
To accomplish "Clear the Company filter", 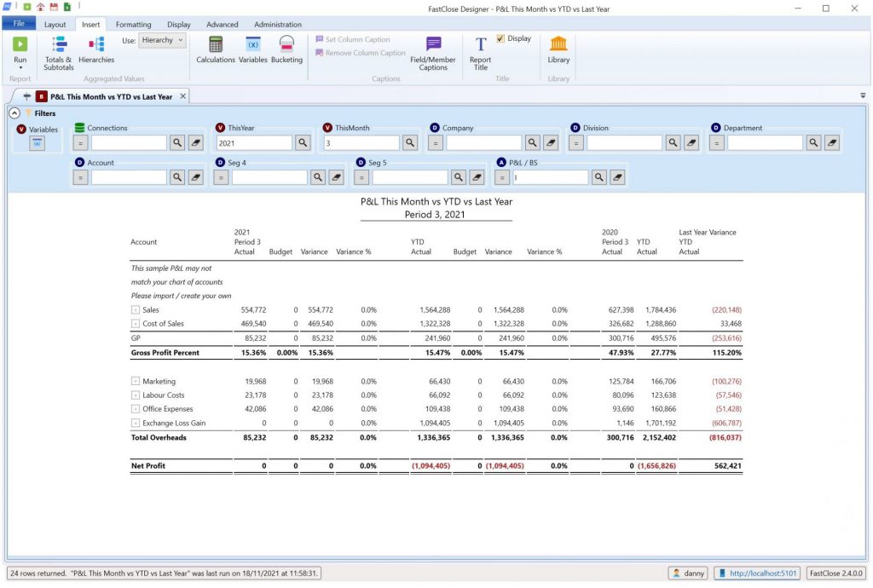I will (551, 143).
